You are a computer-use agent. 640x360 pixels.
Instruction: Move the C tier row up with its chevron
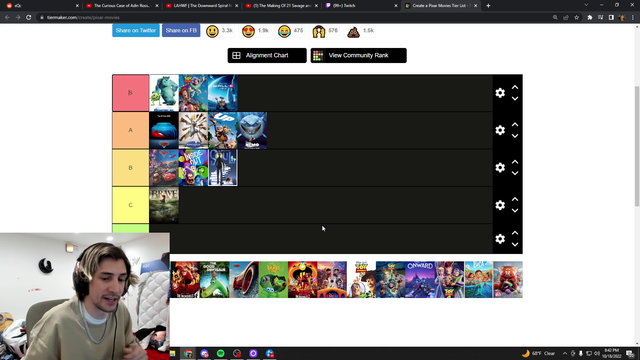coord(515,199)
